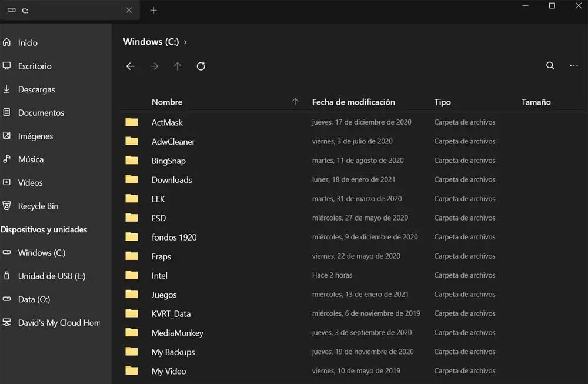Refresh the current folder view
Image resolution: width=588 pixels, height=384 pixels.
coord(201,66)
